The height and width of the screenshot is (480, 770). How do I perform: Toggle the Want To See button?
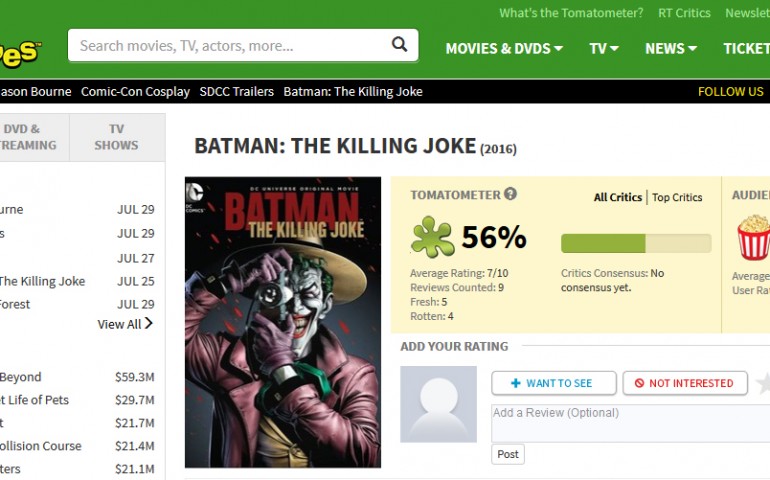554,383
